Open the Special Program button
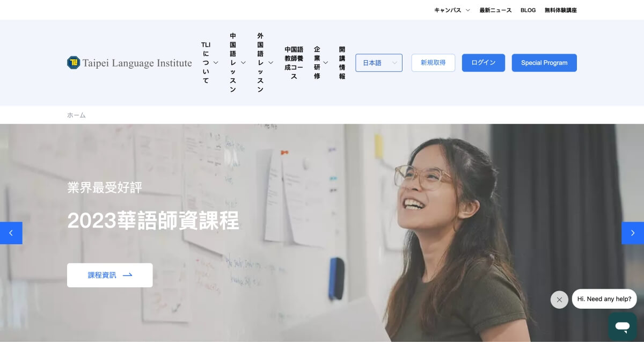The width and height of the screenshot is (644, 342). (x=544, y=63)
